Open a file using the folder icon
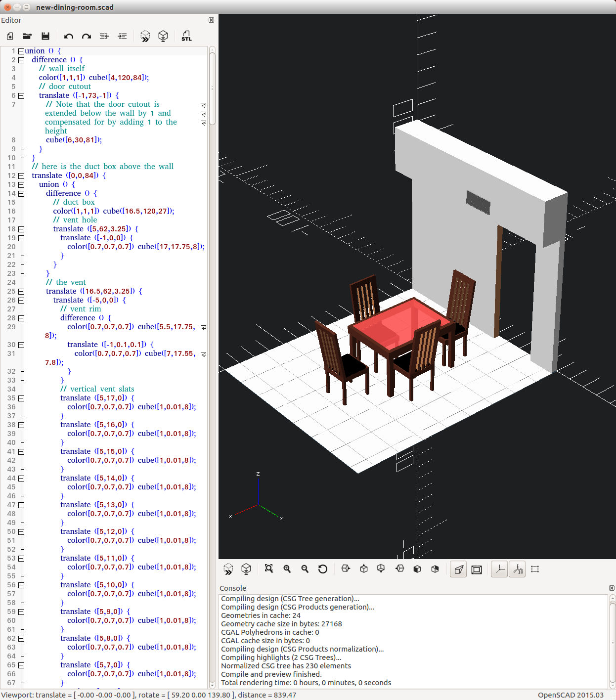Screen dimensions: 616x700 coord(28,36)
